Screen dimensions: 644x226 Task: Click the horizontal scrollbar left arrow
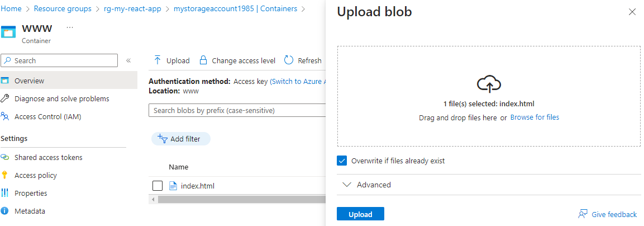pyautogui.click(x=153, y=200)
